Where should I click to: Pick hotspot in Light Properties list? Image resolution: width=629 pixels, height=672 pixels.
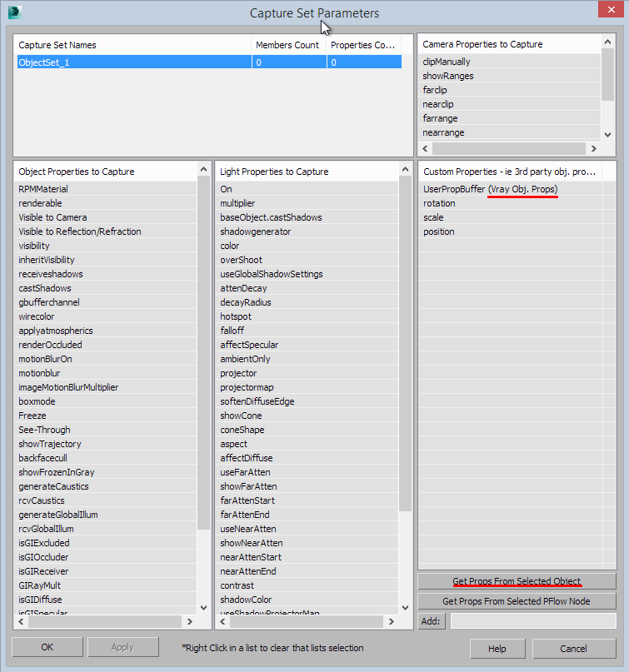click(235, 316)
